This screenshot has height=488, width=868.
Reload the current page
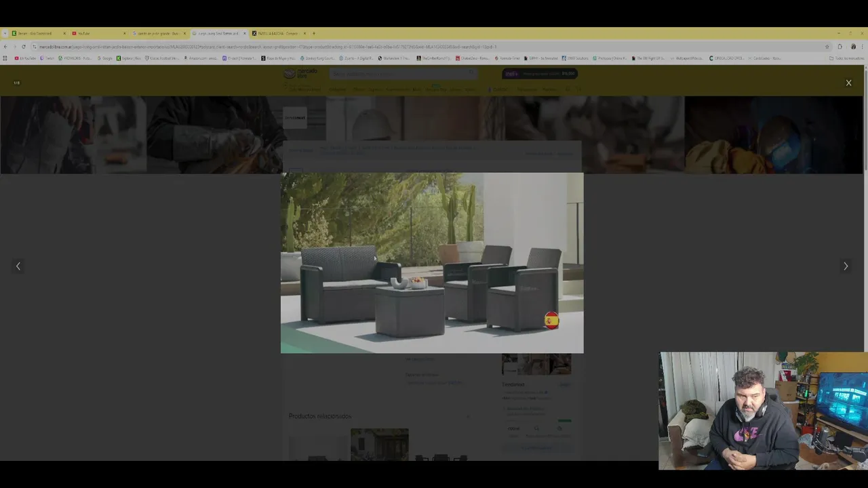23,47
